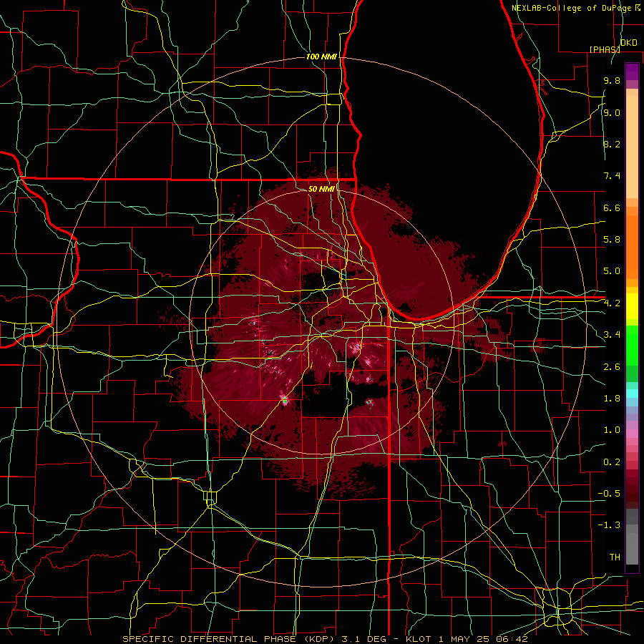
Task: Click the small arrow logo after DuPage
Action: (x=638, y=8)
